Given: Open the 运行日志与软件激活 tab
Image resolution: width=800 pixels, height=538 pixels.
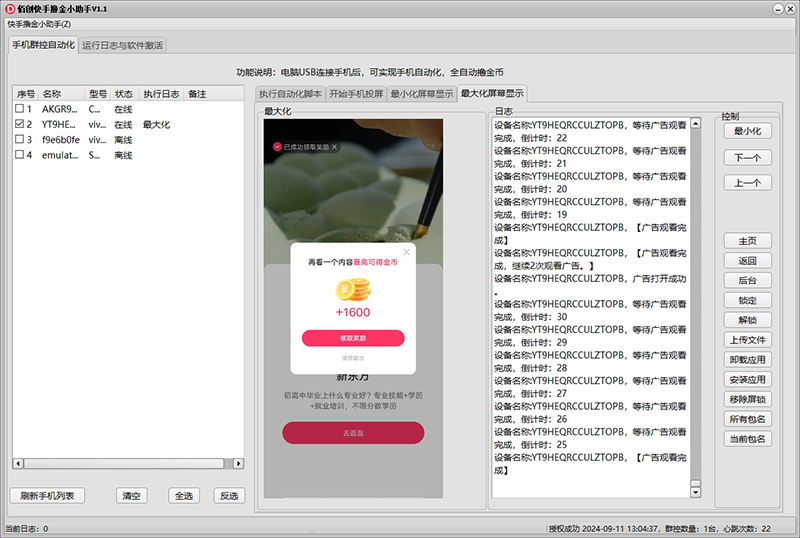Looking at the screenshot, I should pos(122,45).
